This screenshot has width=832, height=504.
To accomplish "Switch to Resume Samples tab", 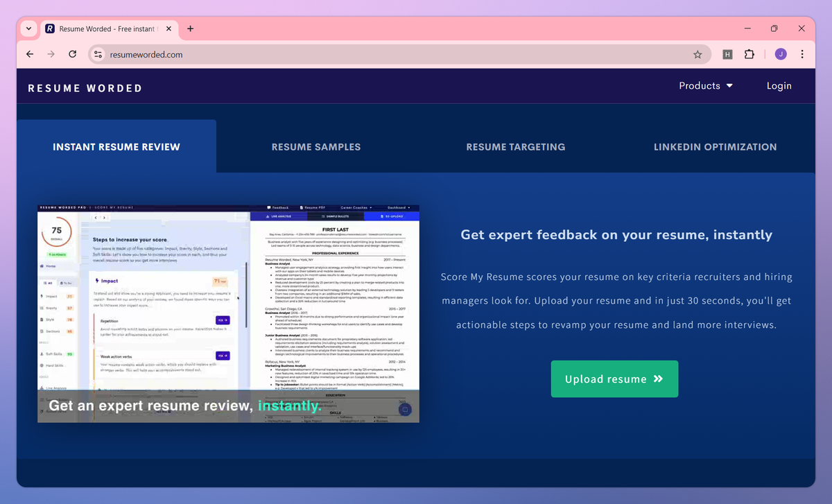I will click(x=316, y=147).
